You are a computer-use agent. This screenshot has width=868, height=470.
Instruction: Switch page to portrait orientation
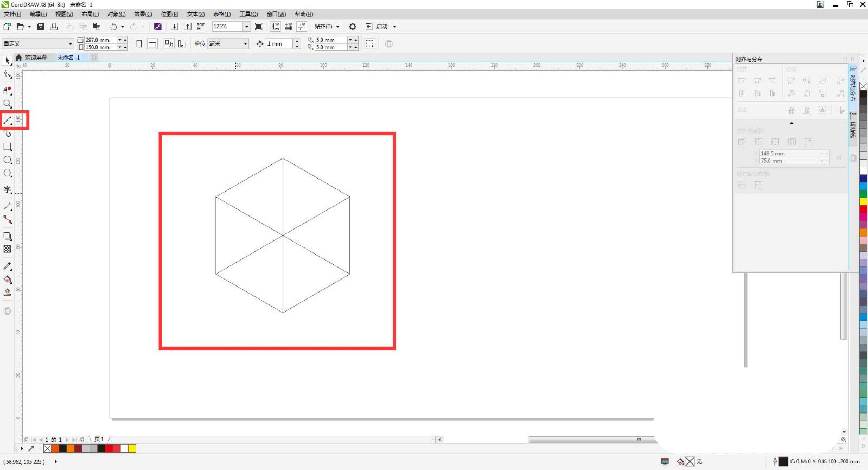tap(139, 44)
